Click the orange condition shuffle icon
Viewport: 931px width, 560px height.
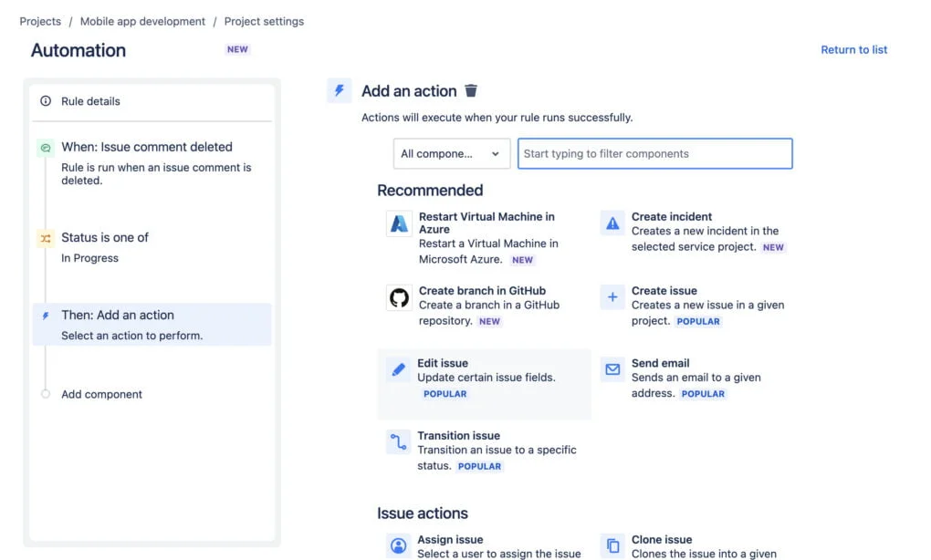click(x=46, y=238)
